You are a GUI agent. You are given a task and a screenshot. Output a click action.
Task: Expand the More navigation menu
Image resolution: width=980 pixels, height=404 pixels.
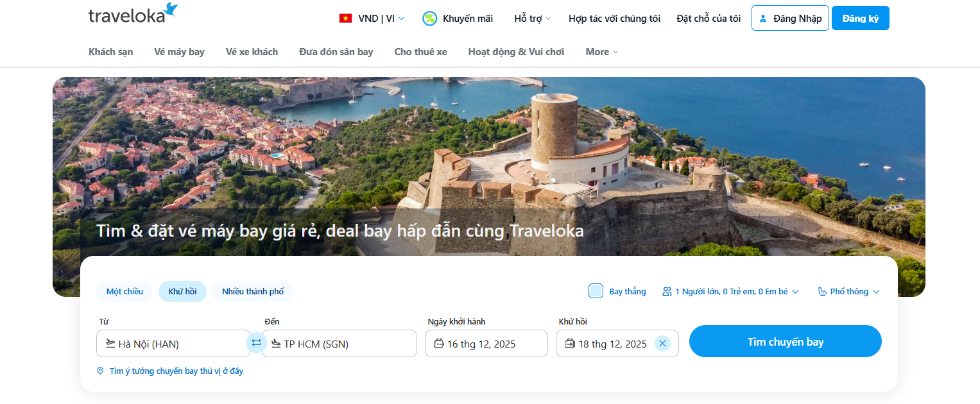pyautogui.click(x=601, y=52)
